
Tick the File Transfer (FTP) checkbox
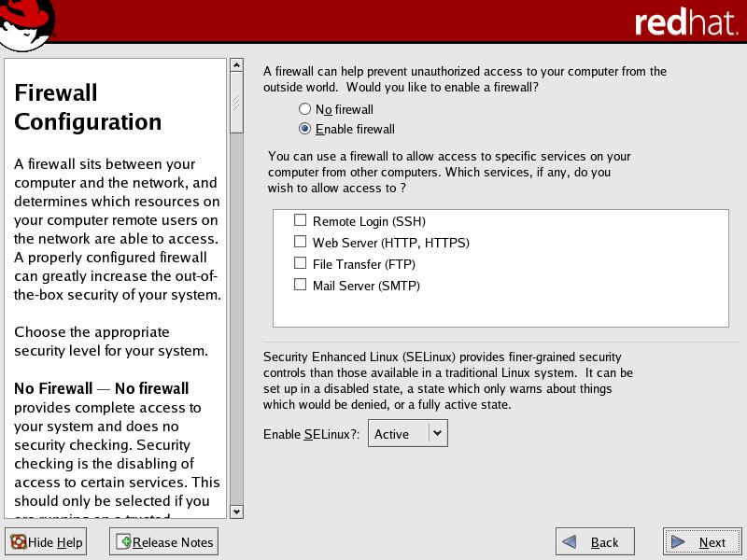point(301,263)
